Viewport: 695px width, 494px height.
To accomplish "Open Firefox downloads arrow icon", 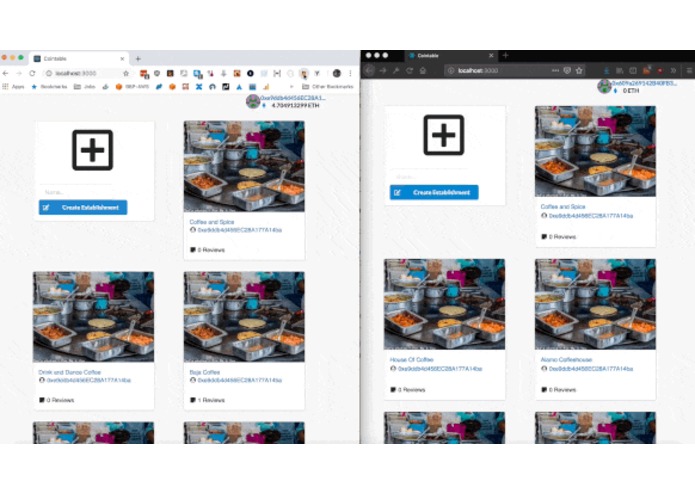I will (x=606, y=70).
